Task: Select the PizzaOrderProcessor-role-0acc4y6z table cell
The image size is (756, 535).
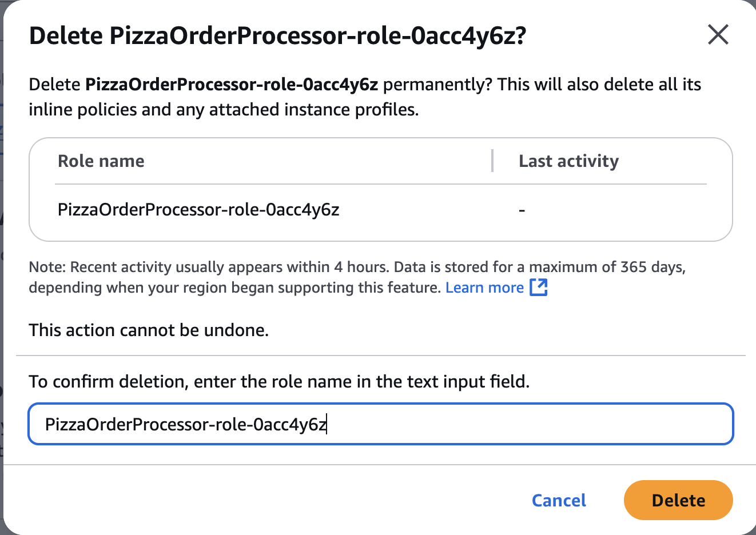Action: pos(198,210)
